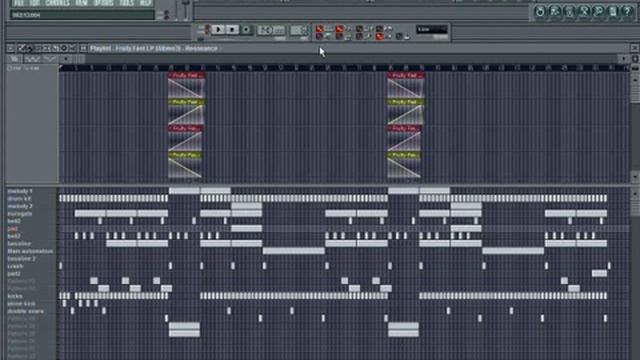Select first green Fruity Fast automation clip, second track
Image resolution: width=640 pixels, height=360 pixels.
[x=187, y=111]
